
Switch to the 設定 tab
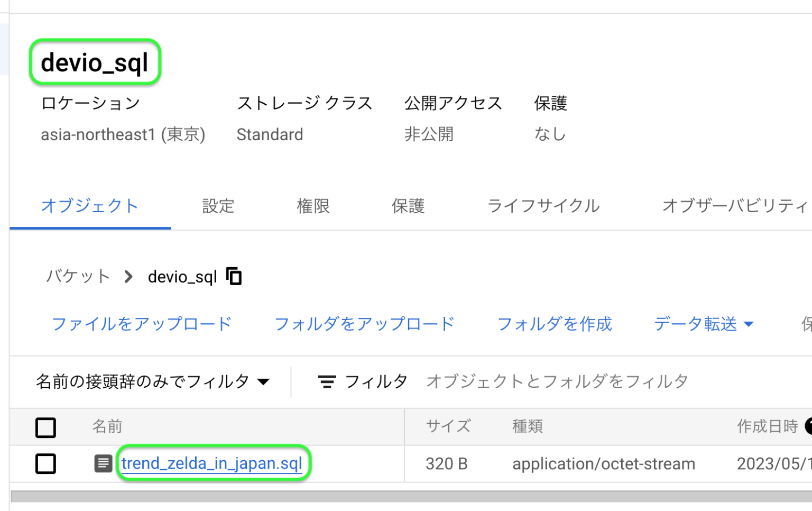(x=218, y=206)
